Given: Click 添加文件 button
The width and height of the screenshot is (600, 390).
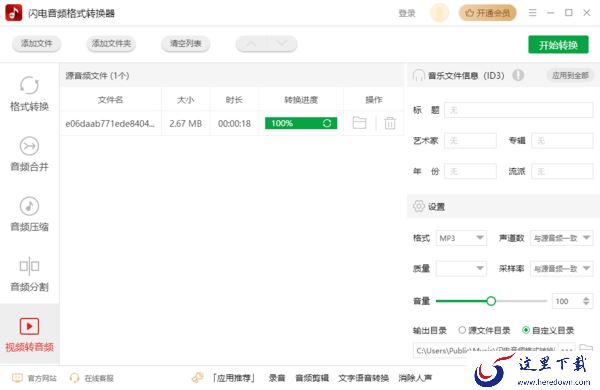Looking at the screenshot, I should [x=36, y=44].
